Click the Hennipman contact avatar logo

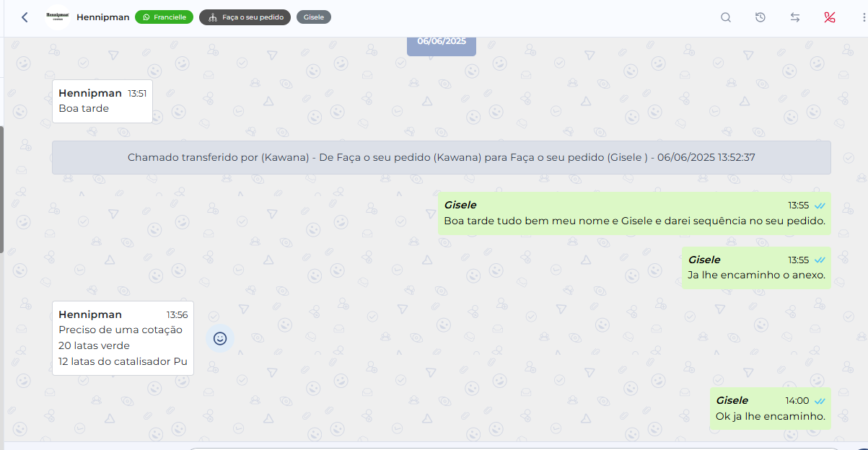coord(57,17)
